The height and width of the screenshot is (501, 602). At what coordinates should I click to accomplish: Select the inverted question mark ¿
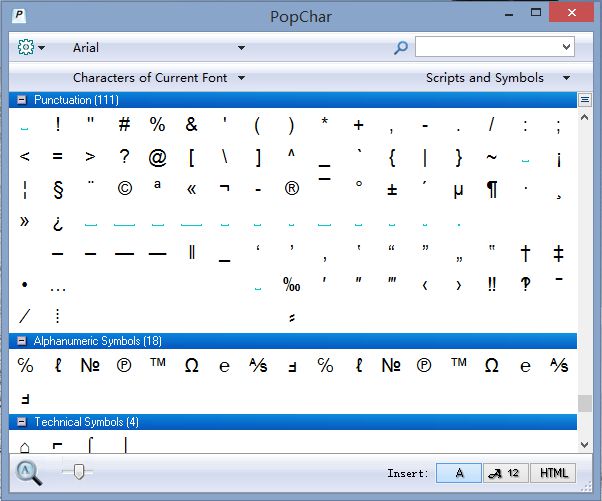[x=58, y=223]
